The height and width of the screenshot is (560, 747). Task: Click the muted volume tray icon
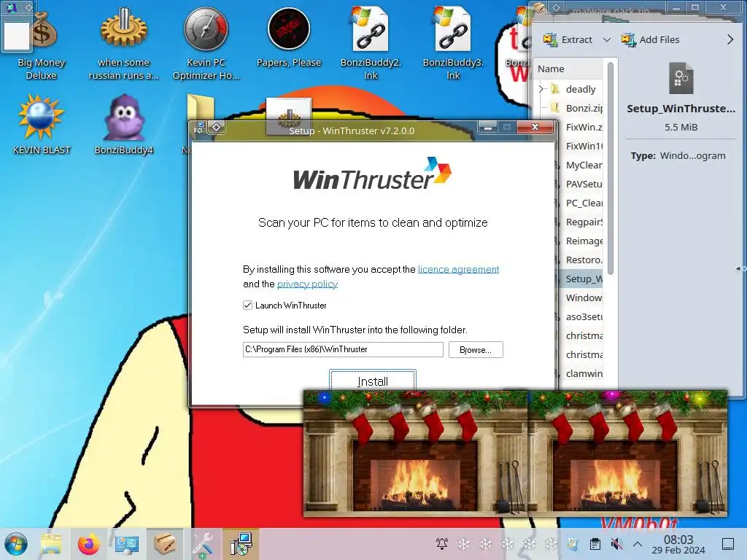coord(616,543)
